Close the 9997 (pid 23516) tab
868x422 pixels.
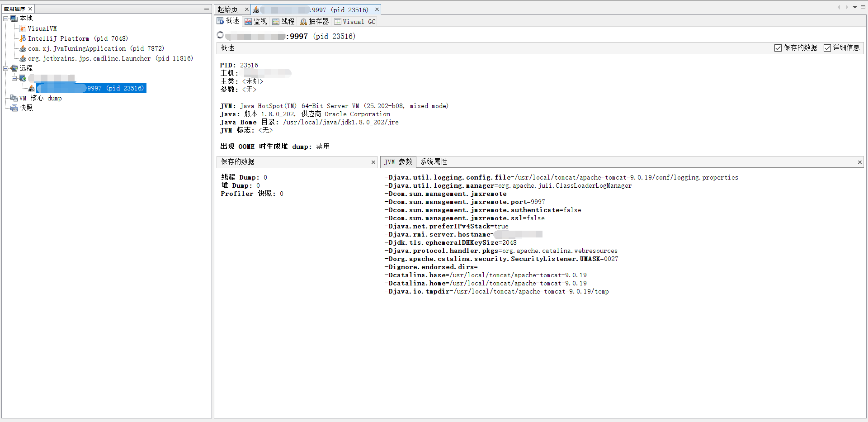point(377,9)
